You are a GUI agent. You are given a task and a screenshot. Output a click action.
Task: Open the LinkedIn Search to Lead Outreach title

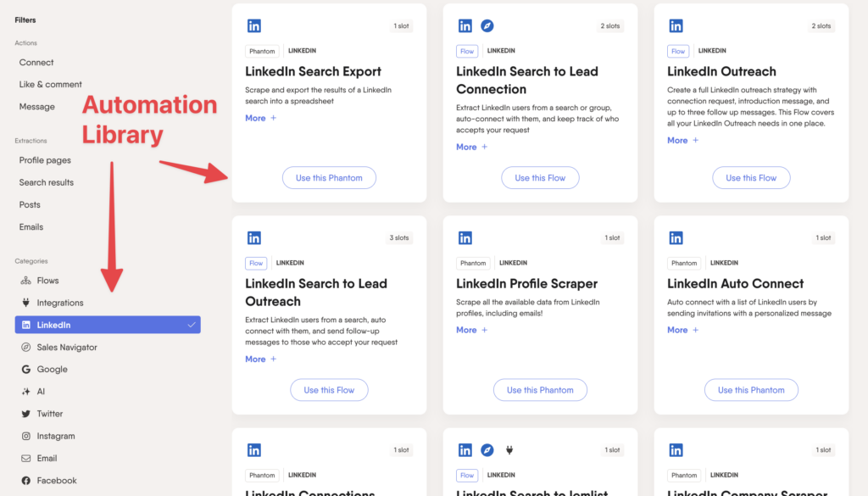coord(316,293)
